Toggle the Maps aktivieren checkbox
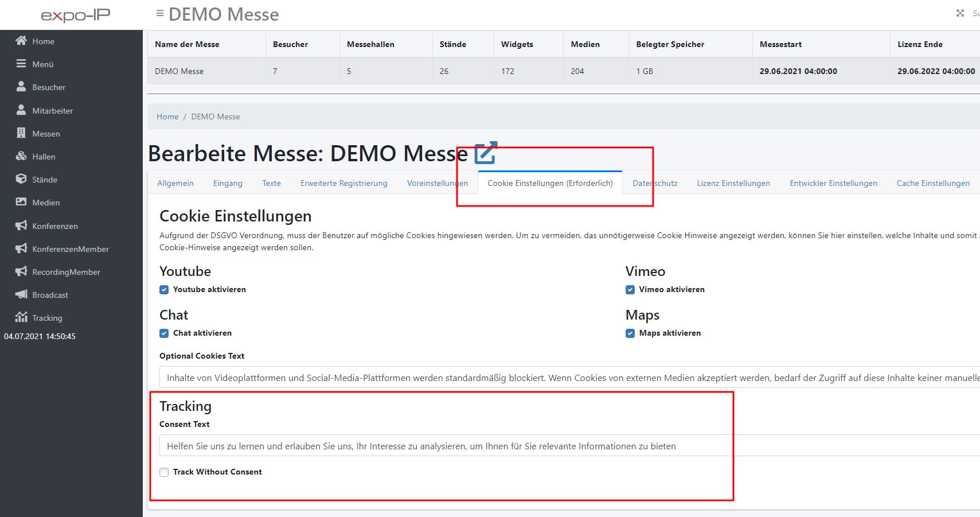 (630, 333)
